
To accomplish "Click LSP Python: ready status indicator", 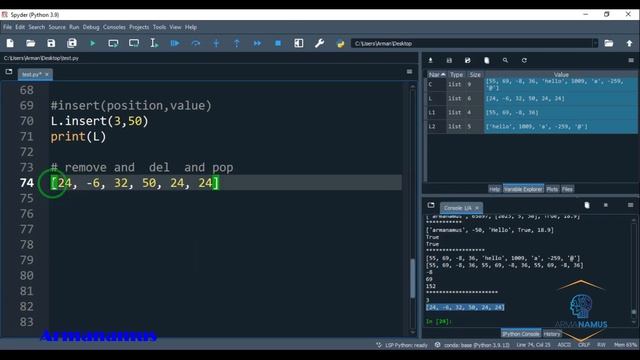I will (x=402, y=345).
